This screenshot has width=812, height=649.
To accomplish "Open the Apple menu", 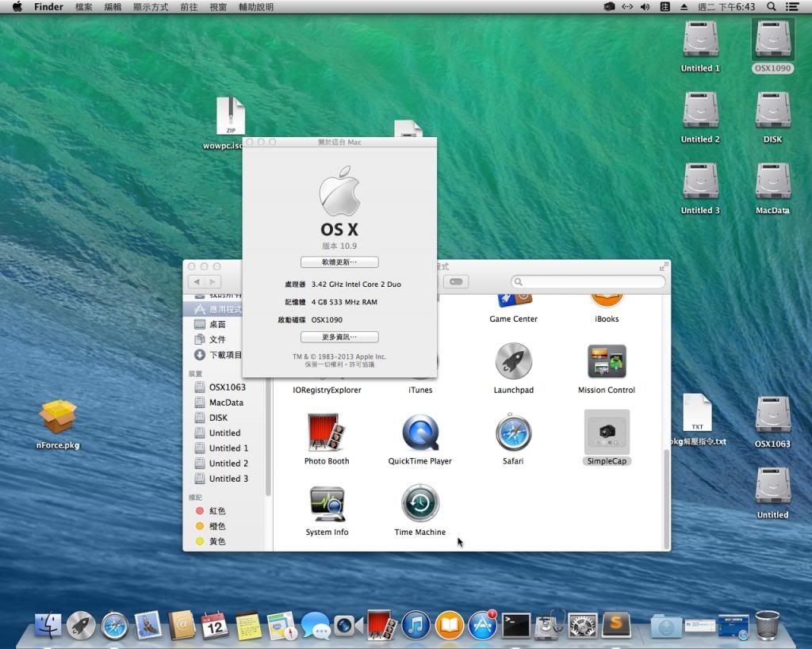I will tap(17, 6).
